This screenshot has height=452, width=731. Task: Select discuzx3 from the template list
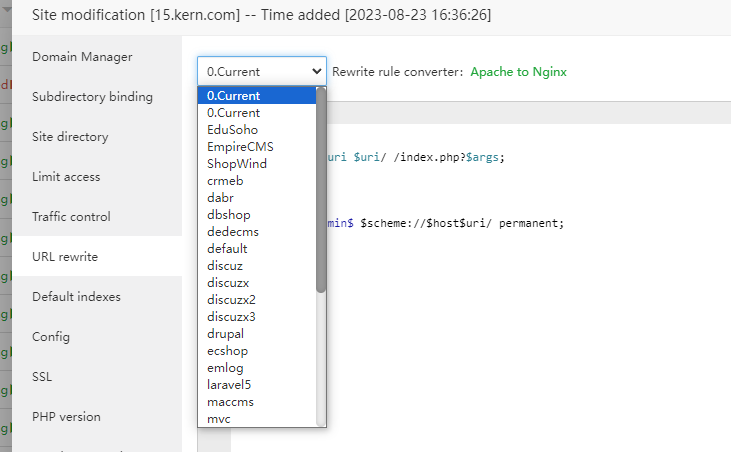pos(232,317)
